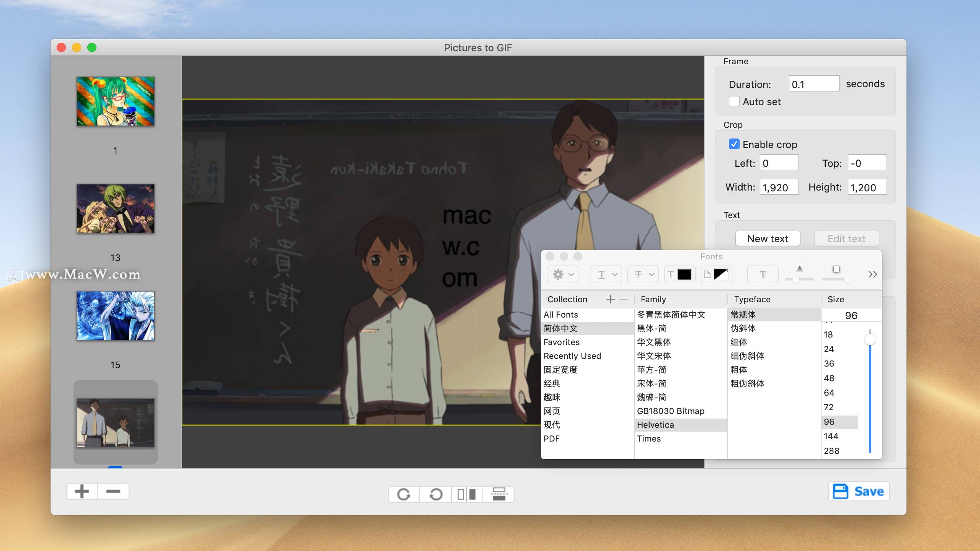This screenshot has height=551, width=980.
Task: Select the Favorites collection
Action: [x=587, y=342]
